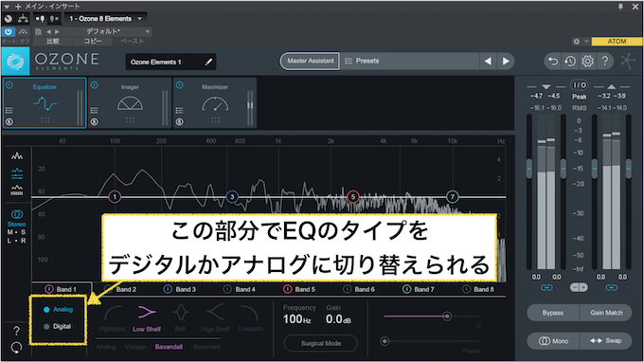This screenshot has height=362, width=644.
Task: Click the Master Assistant button
Action: pyautogui.click(x=310, y=61)
